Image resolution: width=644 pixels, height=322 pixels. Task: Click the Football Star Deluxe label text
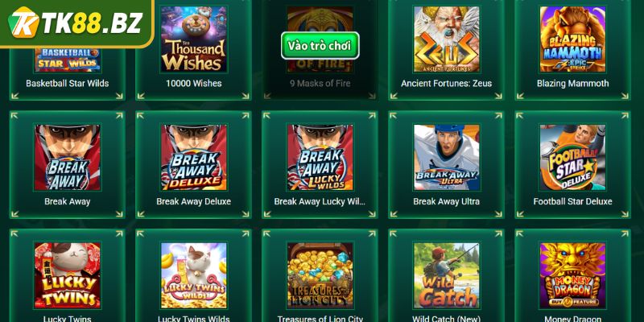[x=572, y=202]
